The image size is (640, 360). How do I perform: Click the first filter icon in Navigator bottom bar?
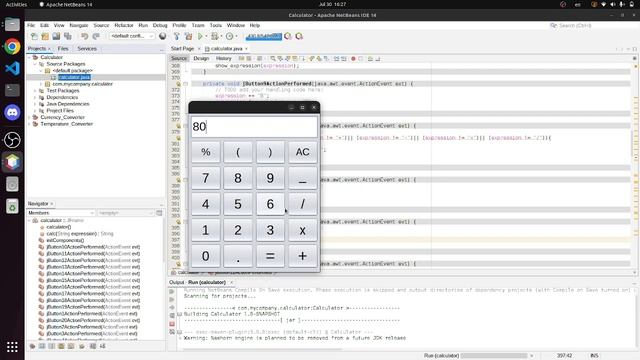tap(32, 346)
